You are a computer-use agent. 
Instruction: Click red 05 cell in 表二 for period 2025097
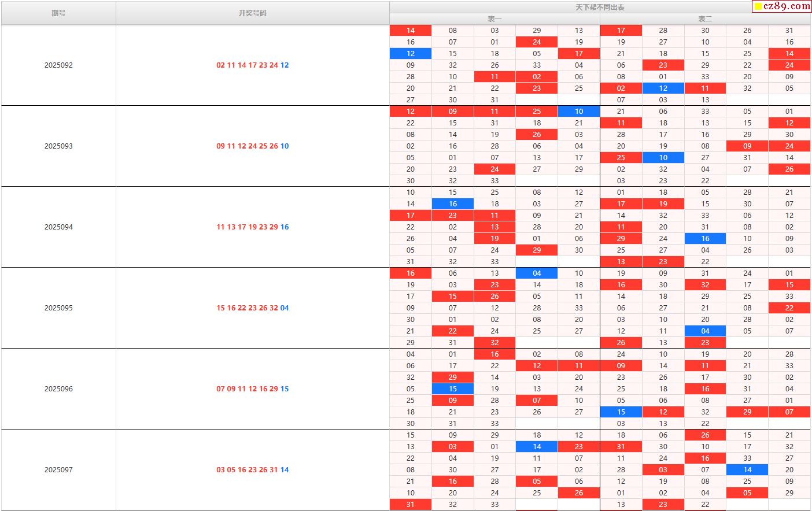(x=747, y=493)
